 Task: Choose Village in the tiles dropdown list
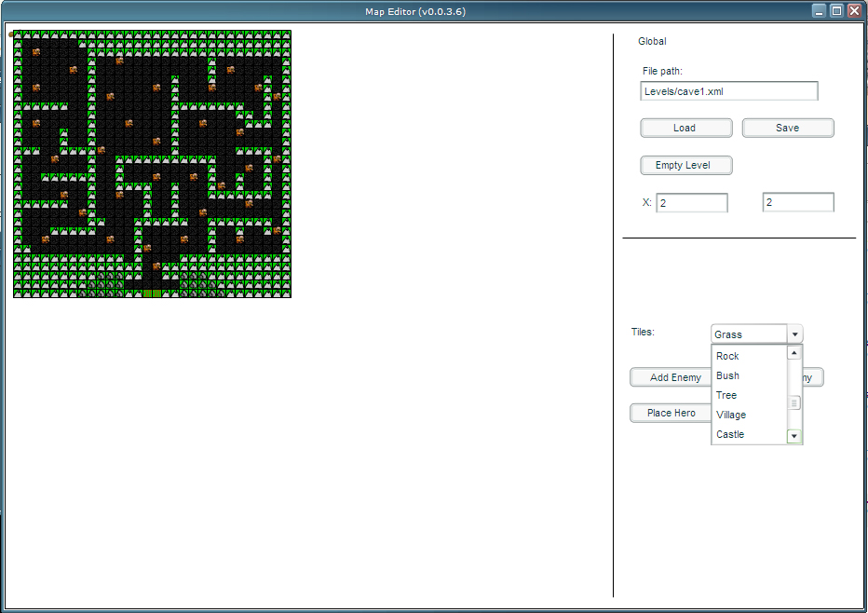[x=731, y=415]
